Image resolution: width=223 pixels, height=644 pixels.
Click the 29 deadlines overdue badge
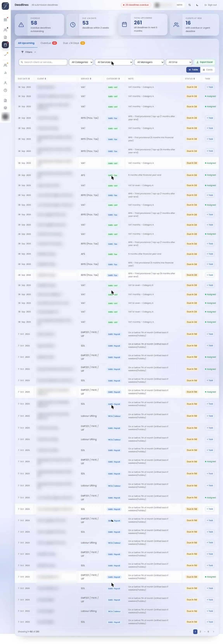tap(136, 5)
